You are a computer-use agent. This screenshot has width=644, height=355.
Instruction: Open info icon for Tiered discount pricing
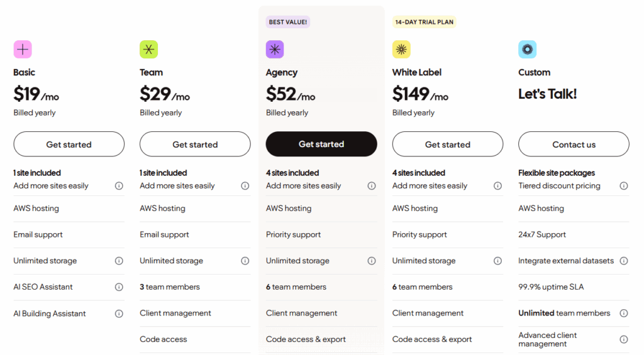pyautogui.click(x=624, y=186)
